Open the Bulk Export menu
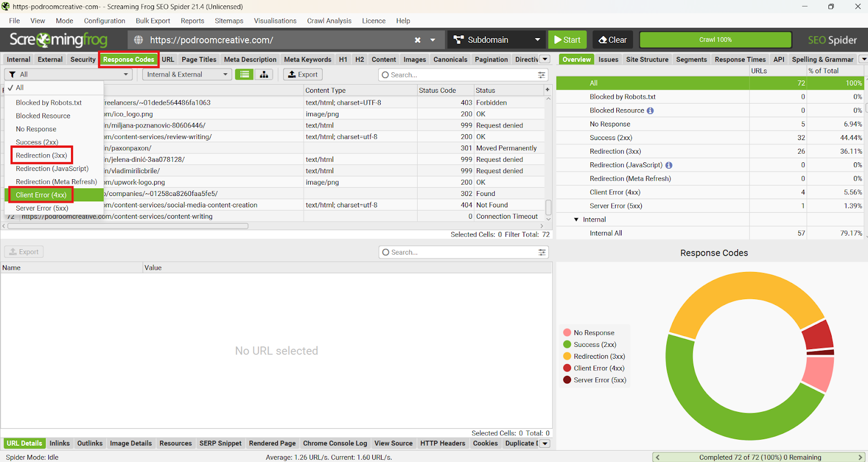The height and width of the screenshot is (462, 868). pyautogui.click(x=153, y=21)
